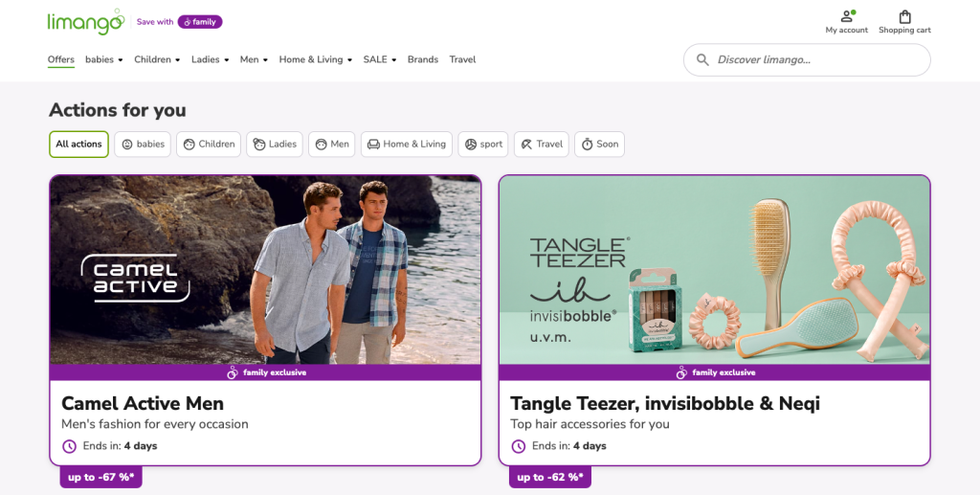Click the Children face icon in filter
Viewport: 980px width, 495px height.
(189, 145)
